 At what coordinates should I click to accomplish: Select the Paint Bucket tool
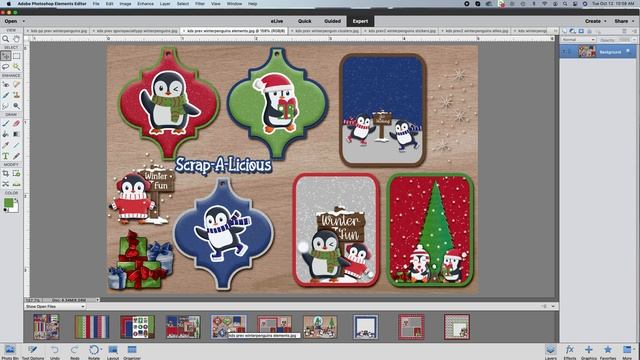(6, 134)
